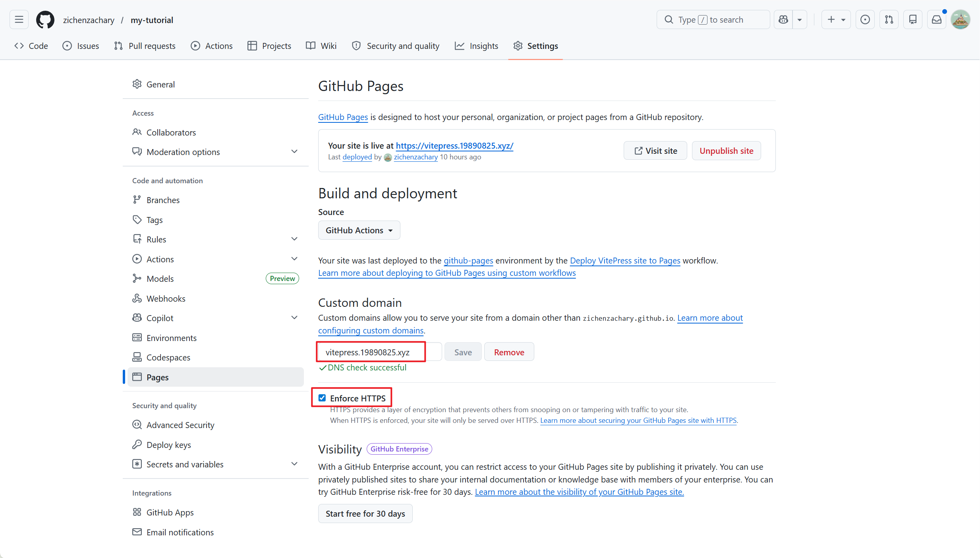The image size is (980, 558).
Task: Go to GitHub home via Octocat logo
Action: point(45,19)
